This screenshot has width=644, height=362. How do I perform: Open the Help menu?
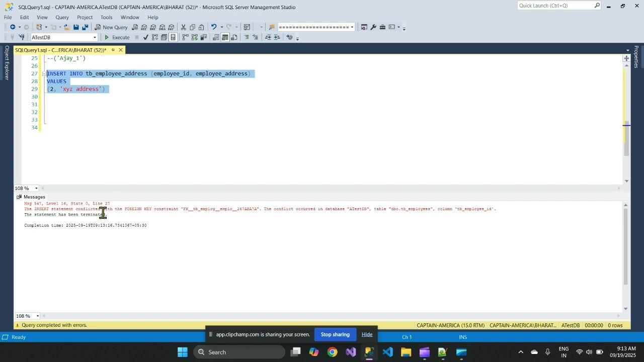(x=153, y=17)
